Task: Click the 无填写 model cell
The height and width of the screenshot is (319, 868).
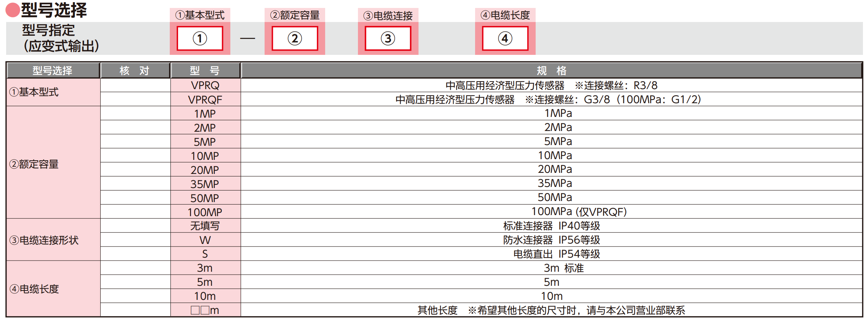Action: point(205,226)
